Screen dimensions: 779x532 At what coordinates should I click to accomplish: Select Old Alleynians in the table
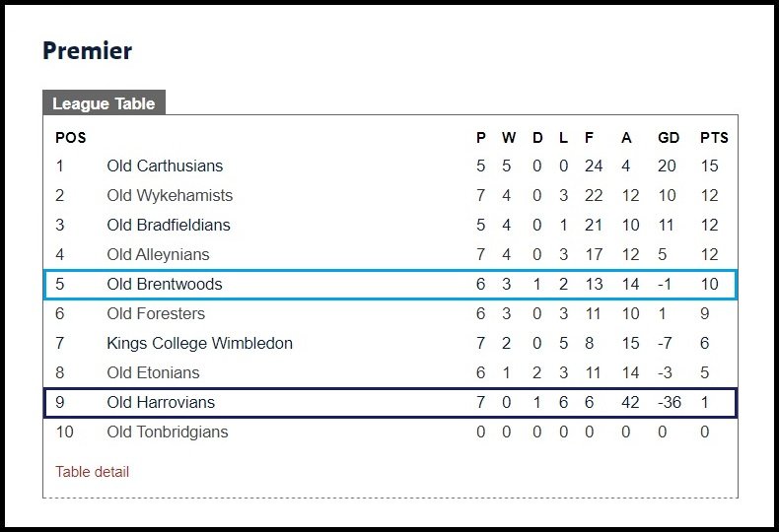point(158,254)
